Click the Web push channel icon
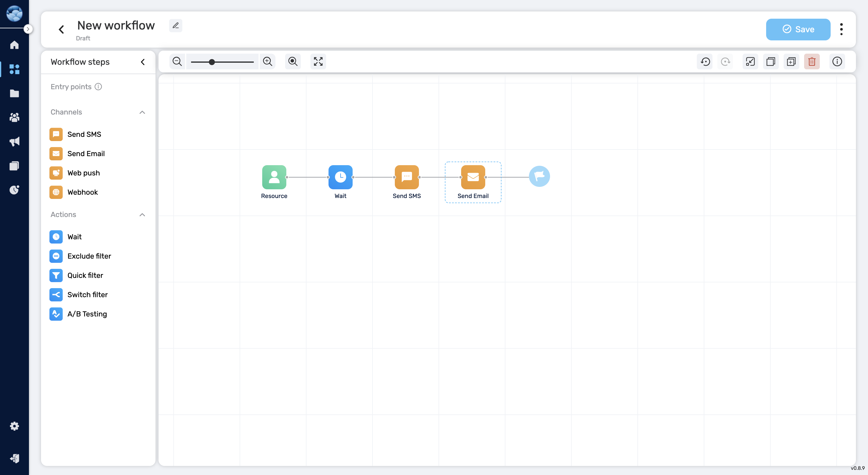This screenshot has height=475, width=868. 56,173
